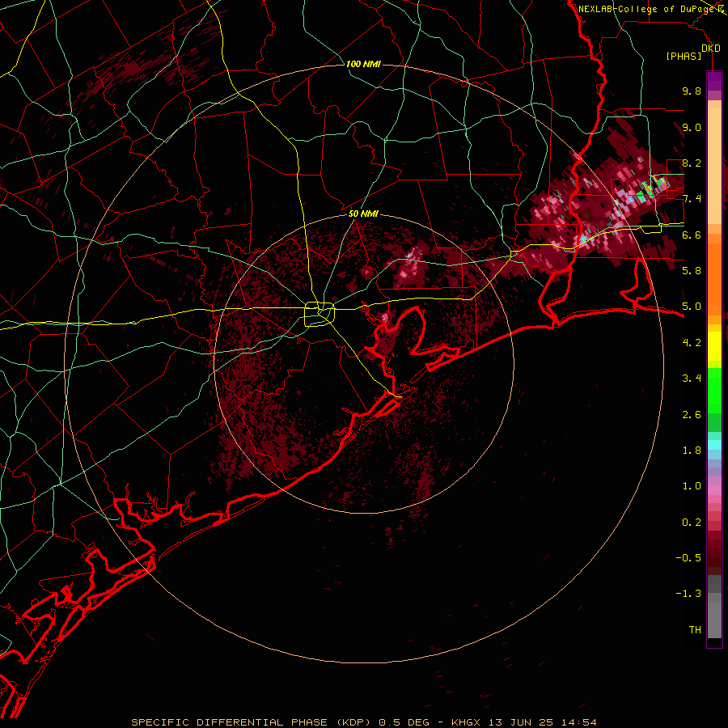The width and height of the screenshot is (728, 728).
Task: Click the purple top segment of color bar
Action: pos(714,81)
